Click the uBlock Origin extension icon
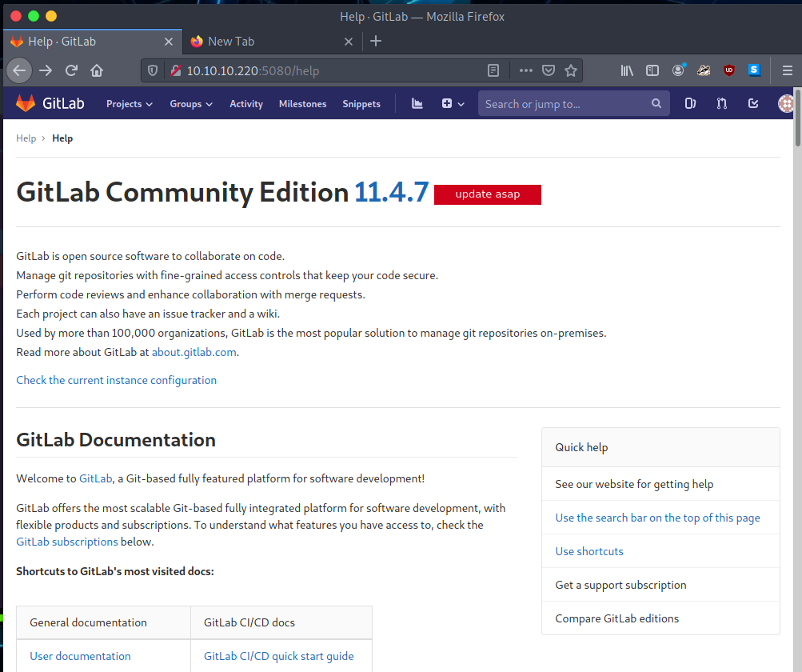The width and height of the screenshot is (802, 672). pyautogui.click(x=729, y=70)
